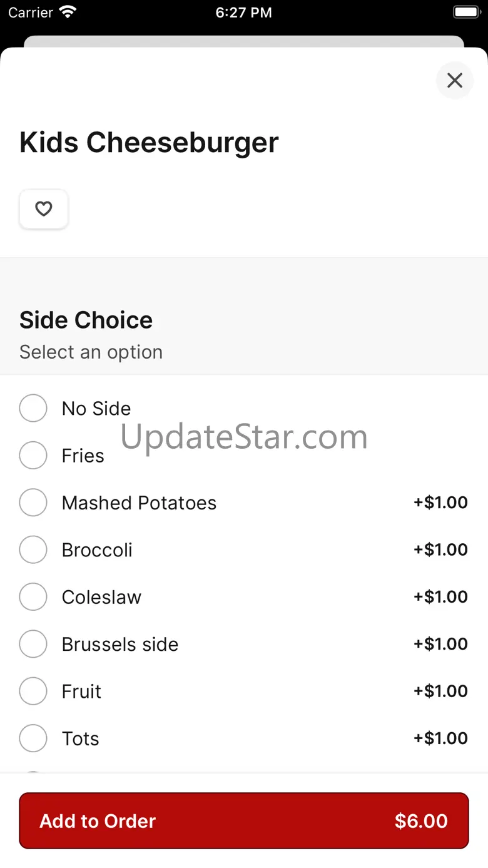Image resolution: width=488 pixels, height=868 pixels.
Task: Select the No Side radio button
Action: tap(33, 409)
